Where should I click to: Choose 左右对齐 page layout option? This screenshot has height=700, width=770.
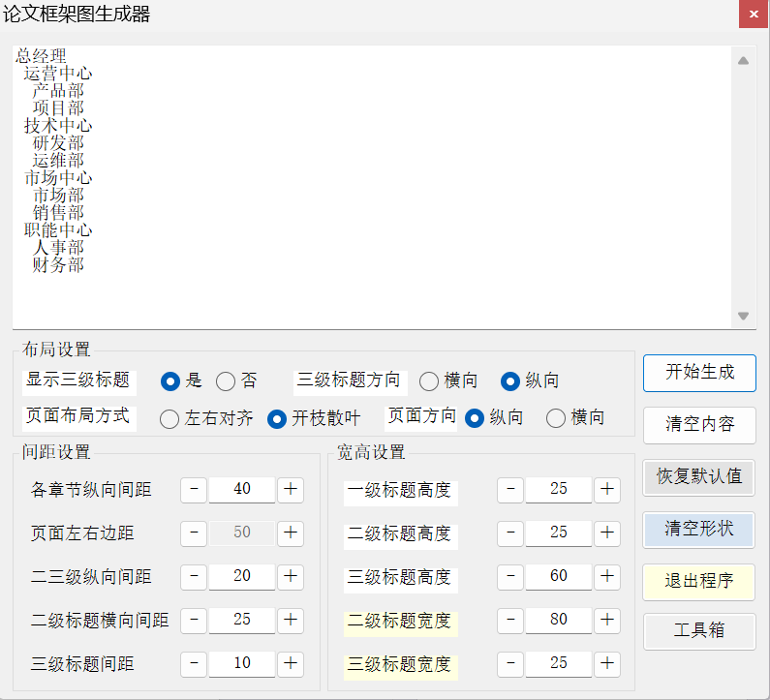click(169, 418)
